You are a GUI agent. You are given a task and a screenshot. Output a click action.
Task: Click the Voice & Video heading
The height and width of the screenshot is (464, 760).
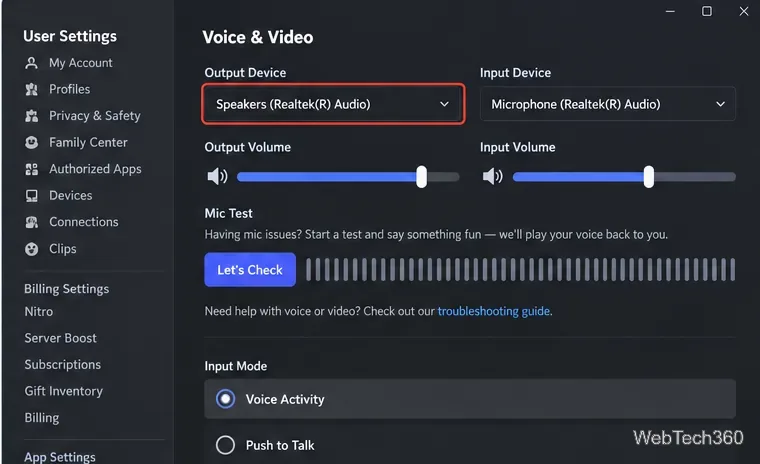pos(258,37)
